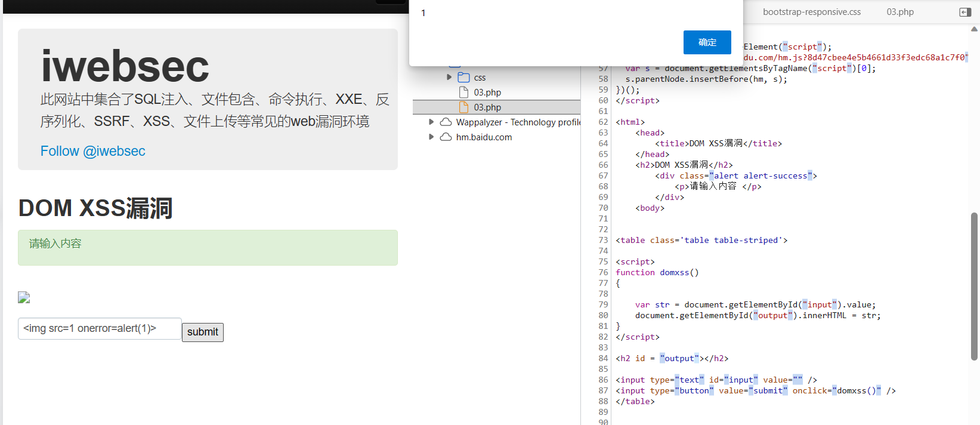Screen dimensions: 980x425
Task: Click the green '请输入内容' alert box
Action: (208, 248)
